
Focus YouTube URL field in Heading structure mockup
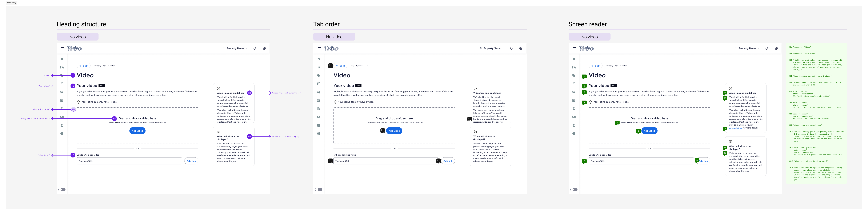pyautogui.click(x=129, y=161)
